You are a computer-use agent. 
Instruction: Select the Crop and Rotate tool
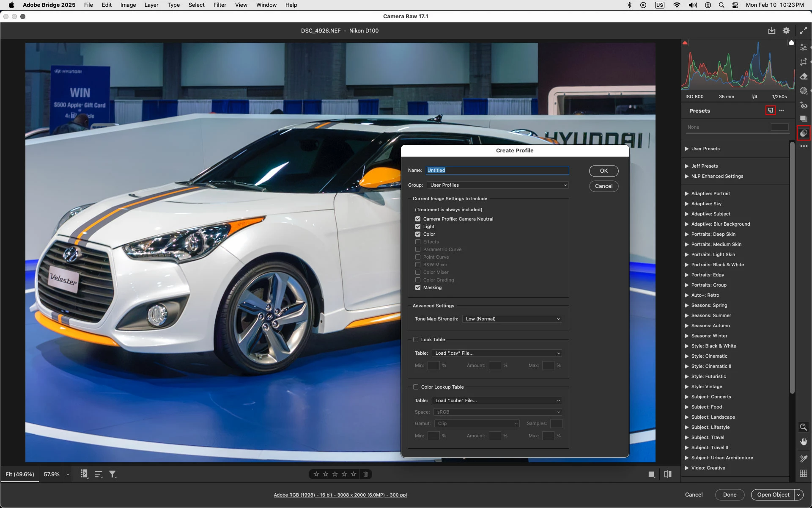pyautogui.click(x=804, y=62)
